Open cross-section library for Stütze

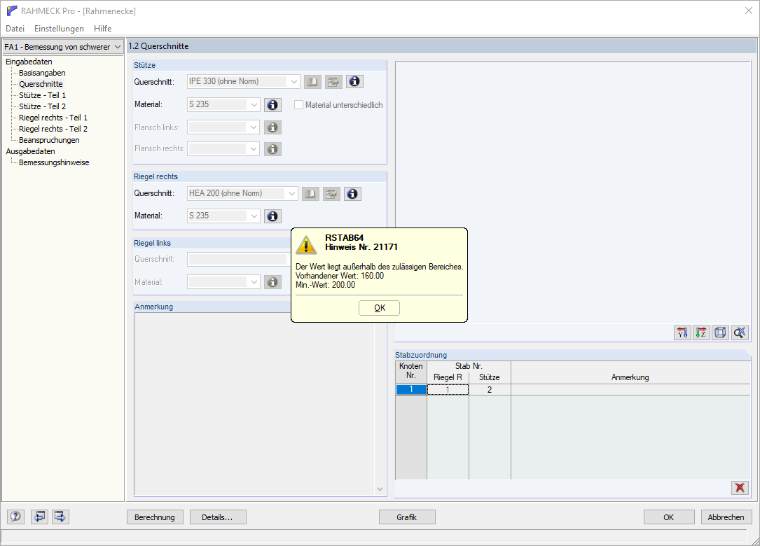[313, 82]
